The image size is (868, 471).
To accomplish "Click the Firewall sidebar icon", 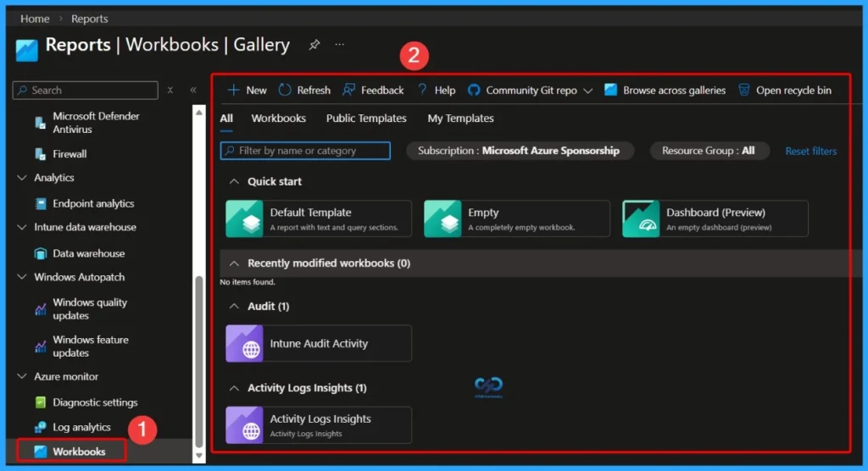I will (41, 154).
